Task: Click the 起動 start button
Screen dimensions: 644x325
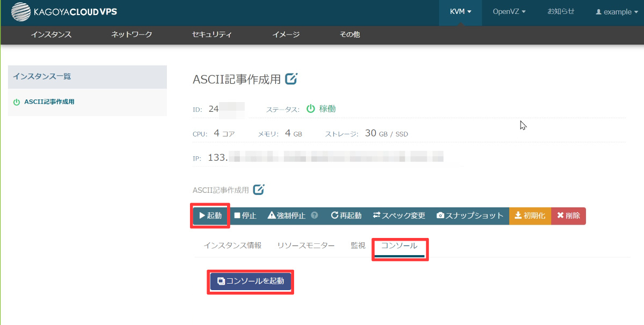Action: coord(210,215)
